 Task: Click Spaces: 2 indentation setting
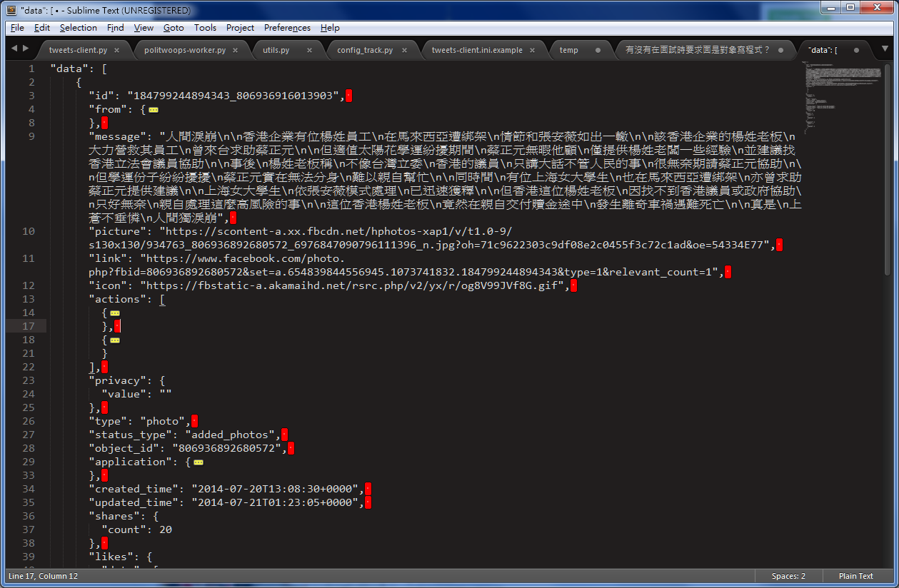point(788,576)
